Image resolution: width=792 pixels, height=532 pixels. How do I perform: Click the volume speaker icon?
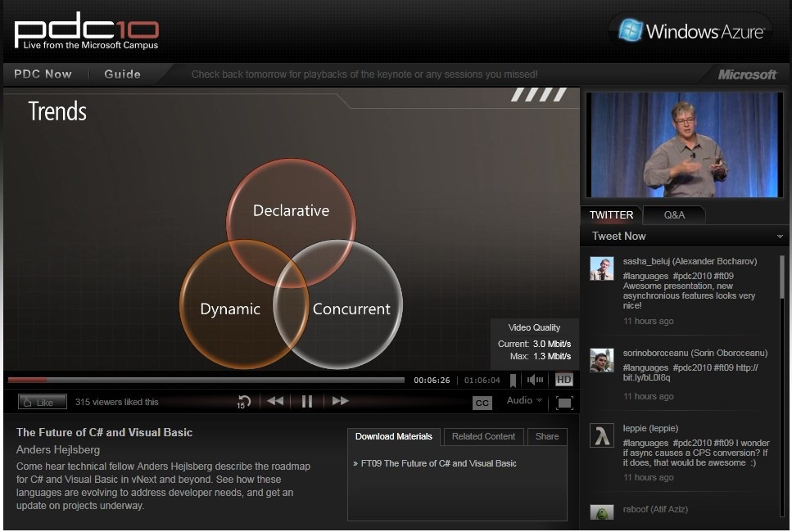(535, 380)
